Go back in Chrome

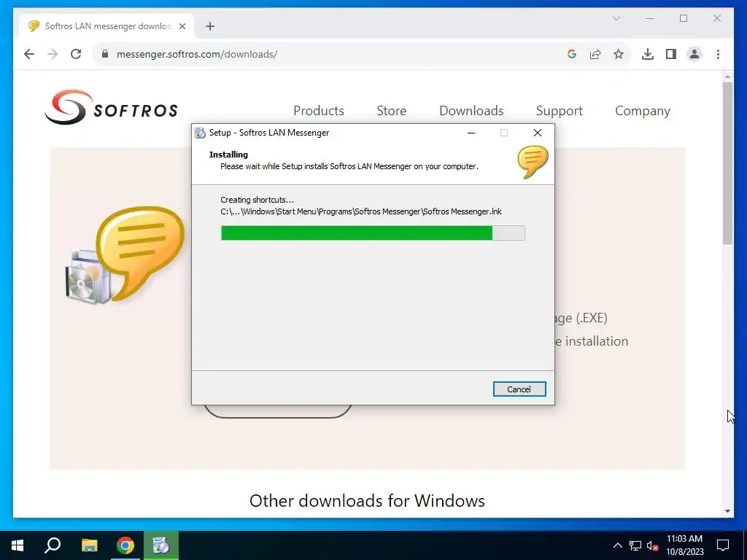click(29, 54)
